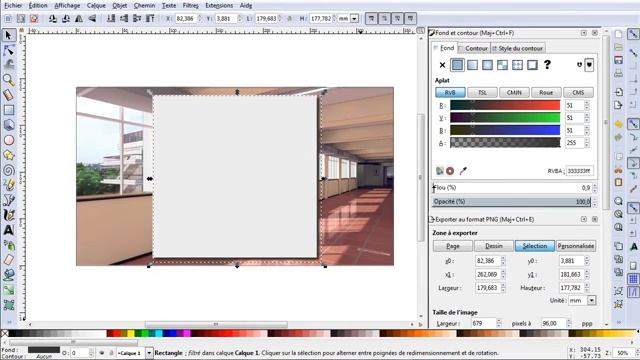The height and width of the screenshot is (360, 640).
Task: Select the Paint bucket tool
Action: (x=9, y=275)
